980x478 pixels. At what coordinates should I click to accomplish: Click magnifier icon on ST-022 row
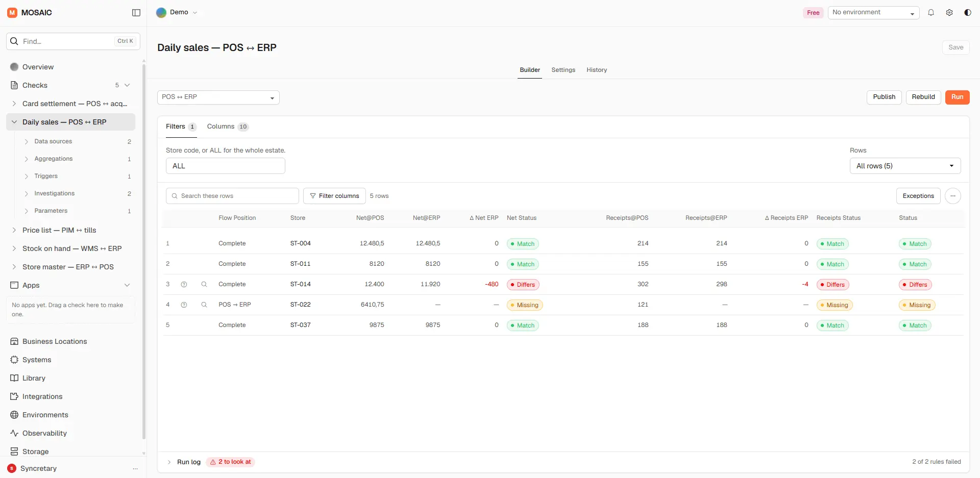[x=204, y=305]
